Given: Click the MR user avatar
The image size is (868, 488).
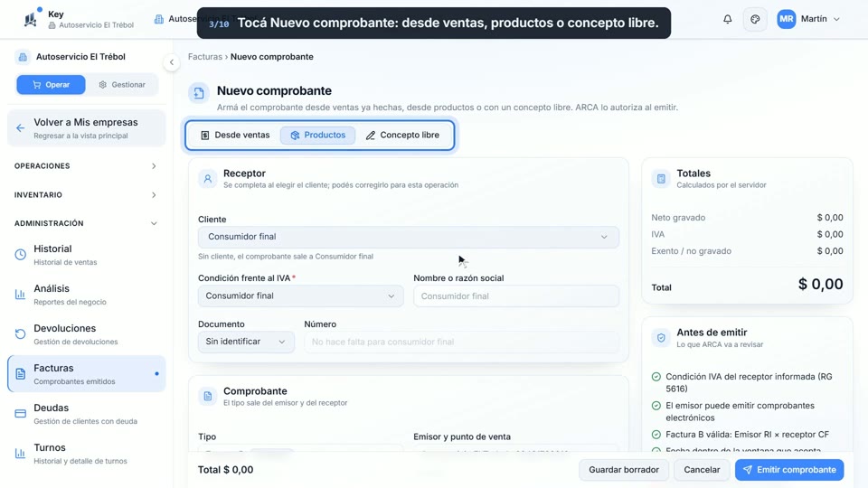Looking at the screenshot, I should click(786, 19).
